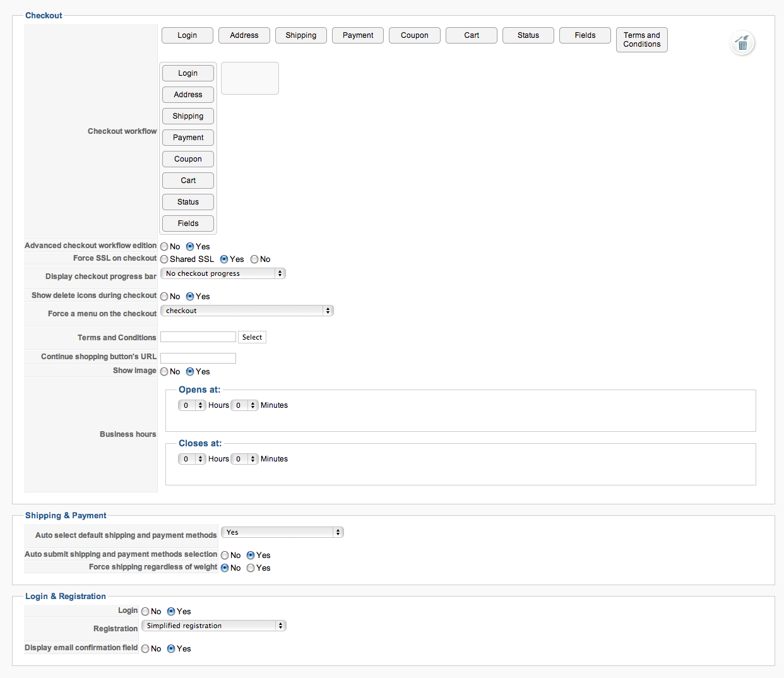Select Coupon in the vertical workflow column
The image size is (784, 678).
pyautogui.click(x=188, y=159)
